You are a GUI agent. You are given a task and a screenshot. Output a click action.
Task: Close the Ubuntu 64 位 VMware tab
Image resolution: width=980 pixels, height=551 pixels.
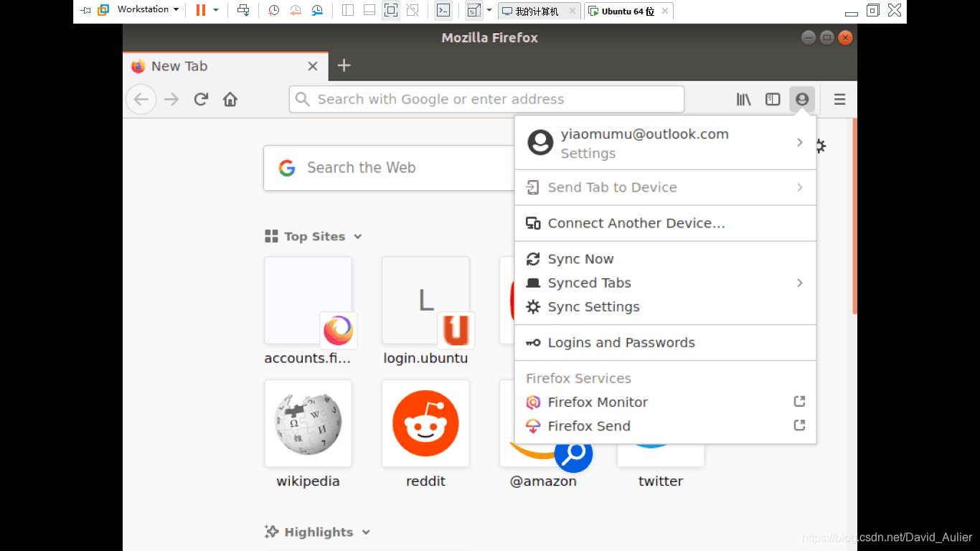[664, 11]
